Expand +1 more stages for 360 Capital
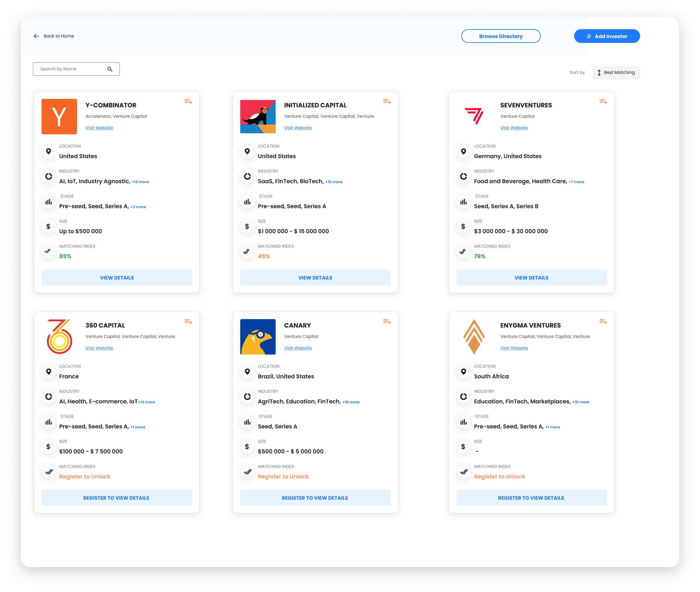700x592 pixels. pos(138,427)
